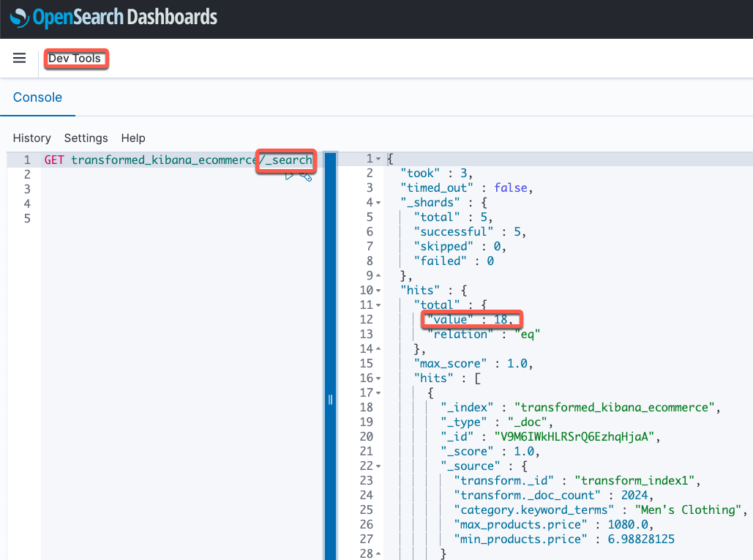This screenshot has height=560, width=753.
Task: Collapse the _source block on line 22
Action: [x=378, y=466]
